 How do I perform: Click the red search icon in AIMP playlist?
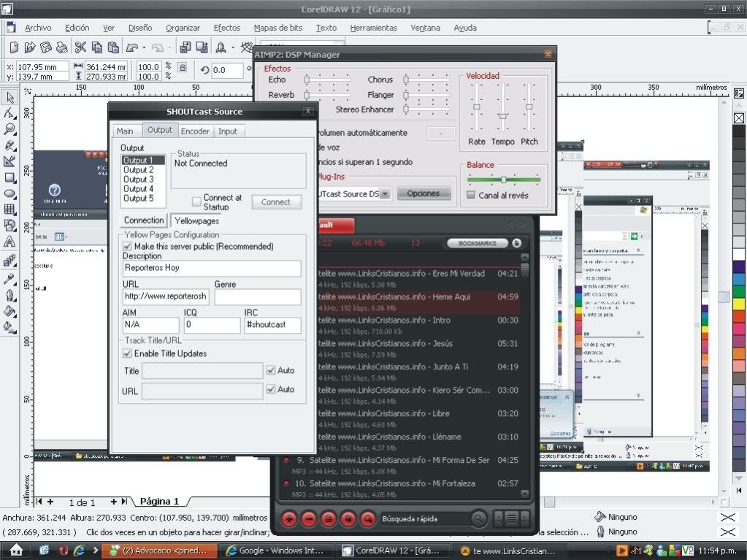[367, 518]
